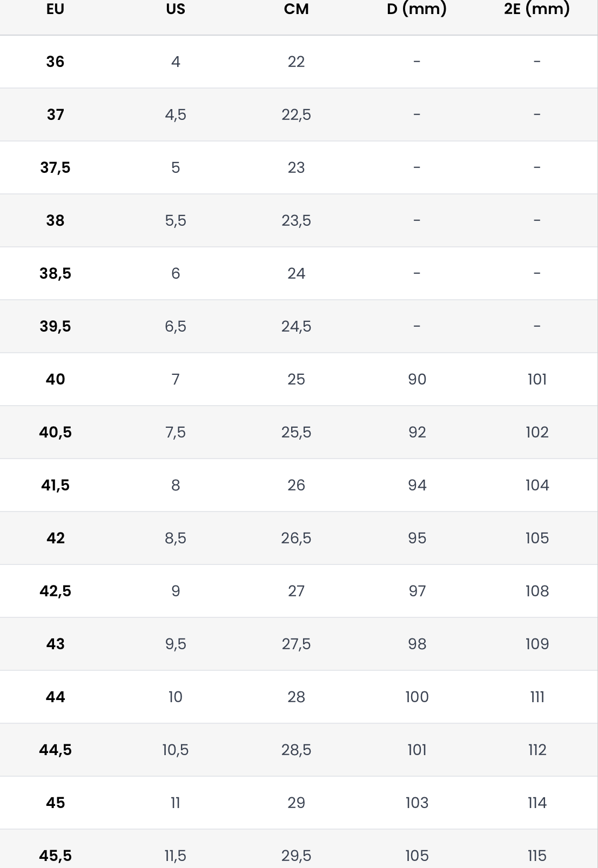Viewport: 598px width, 868px height.
Task: Select the 29,5 CM value
Action: (x=296, y=856)
